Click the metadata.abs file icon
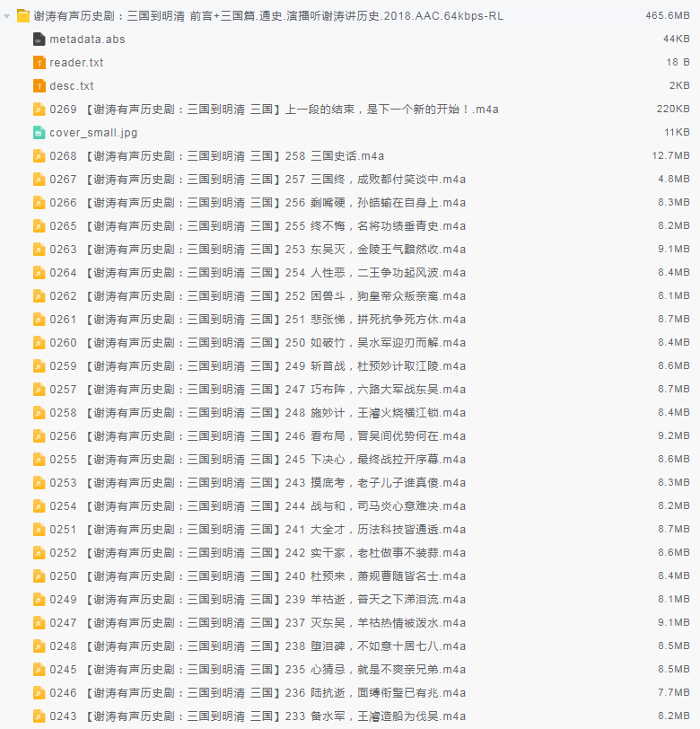 [39, 40]
